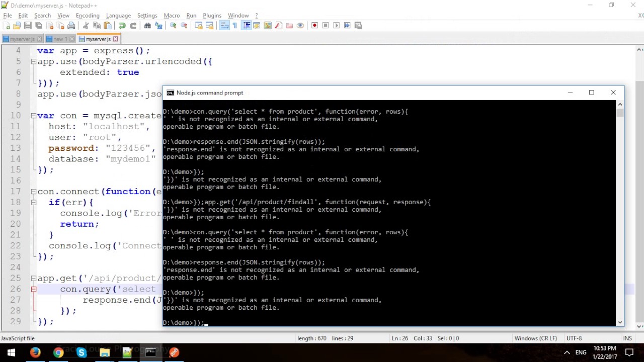Click the Save All toolbar icon

tap(38, 25)
